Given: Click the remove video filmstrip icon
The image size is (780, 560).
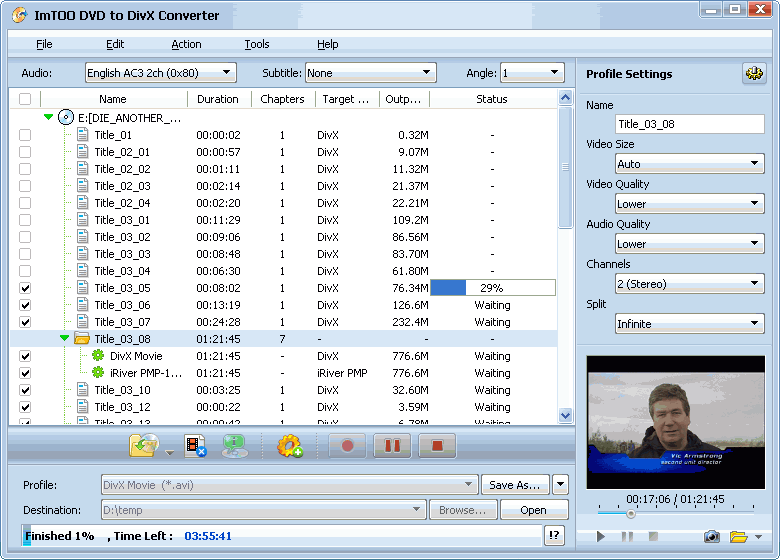Looking at the screenshot, I should pos(195,446).
